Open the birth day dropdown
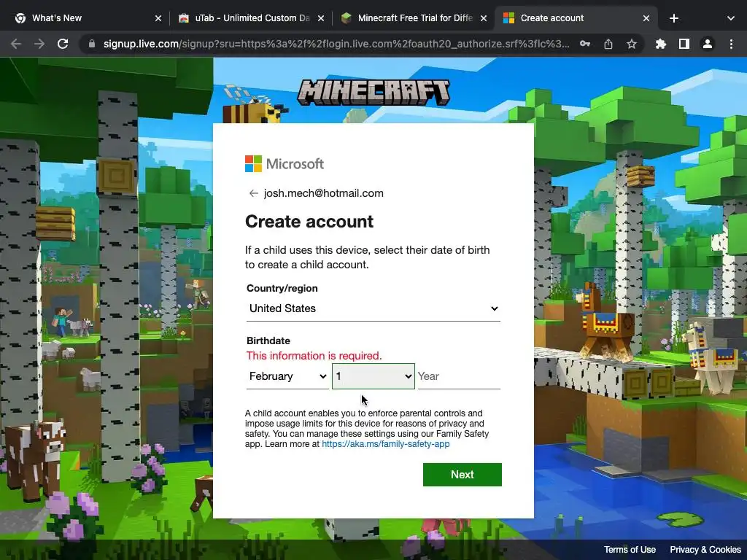The width and height of the screenshot is (747, 560). coord(373,376)
